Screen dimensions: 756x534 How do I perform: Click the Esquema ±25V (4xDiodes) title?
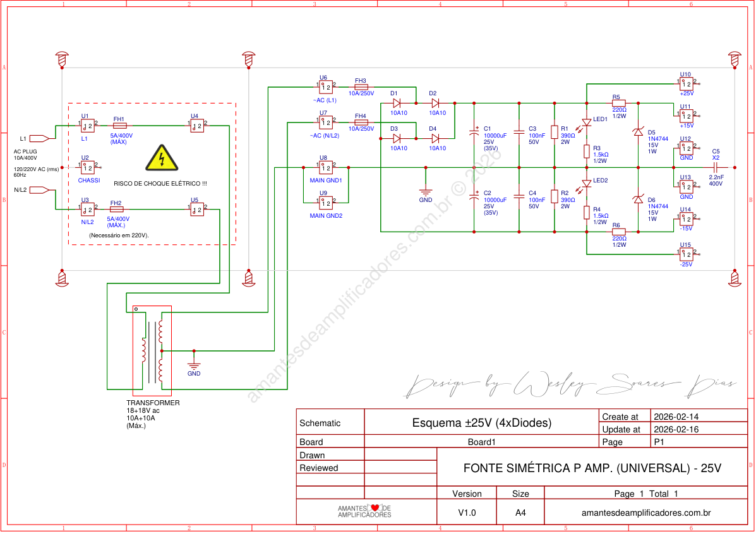pyautogui.click(x=483, y=422)
